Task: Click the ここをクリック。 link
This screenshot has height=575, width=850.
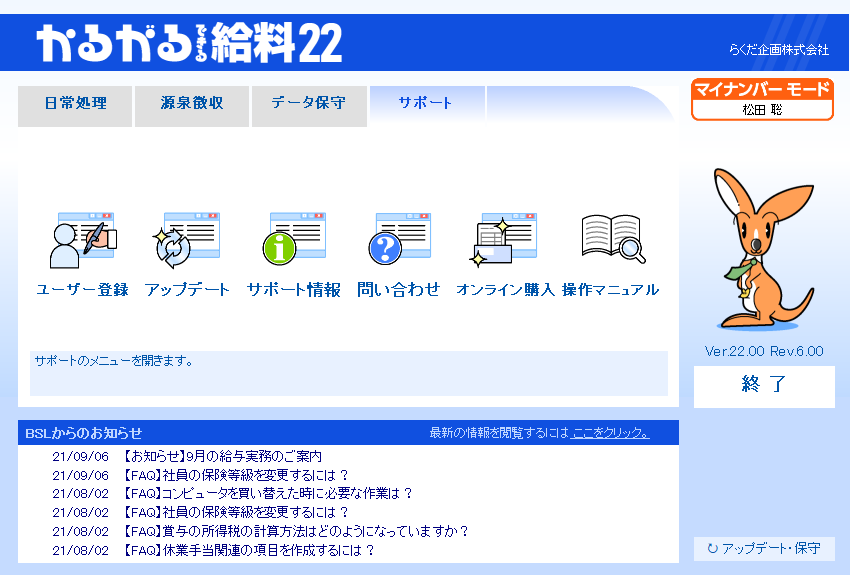Action: (x=611, y=432)
